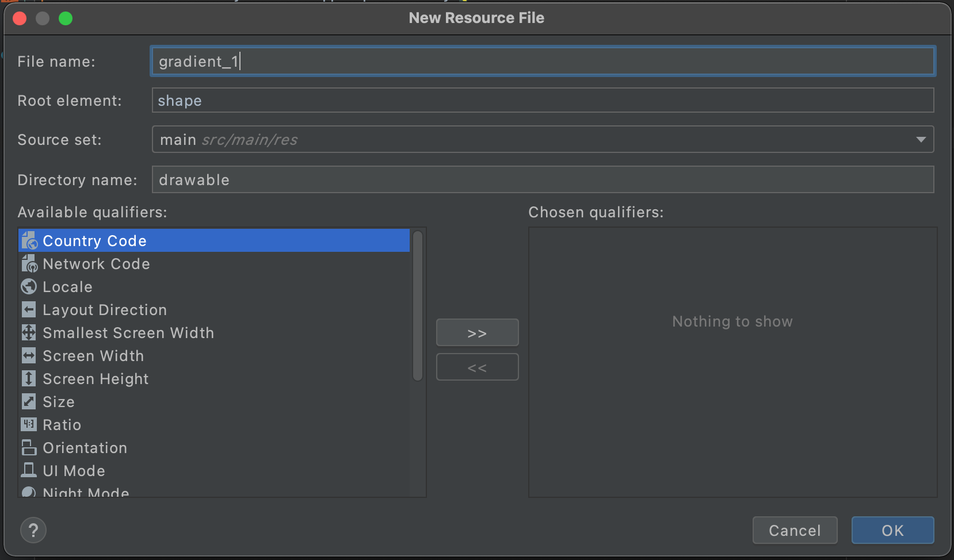Click the Locale globe icon
This screenshot has height=560, width=954.
(29, 286)
